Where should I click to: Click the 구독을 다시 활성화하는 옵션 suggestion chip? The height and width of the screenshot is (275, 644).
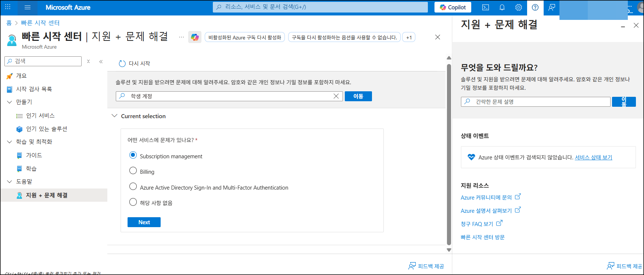tap(344, 37)
